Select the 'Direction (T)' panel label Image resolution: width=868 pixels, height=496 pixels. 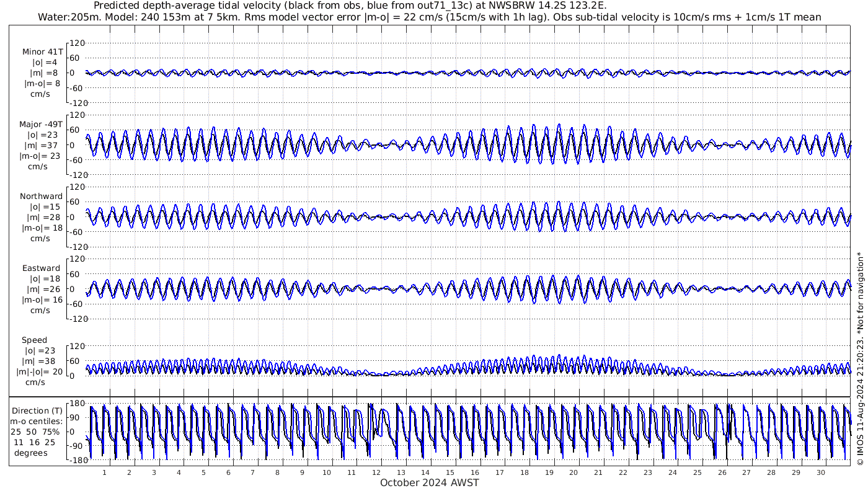[37, 411]
